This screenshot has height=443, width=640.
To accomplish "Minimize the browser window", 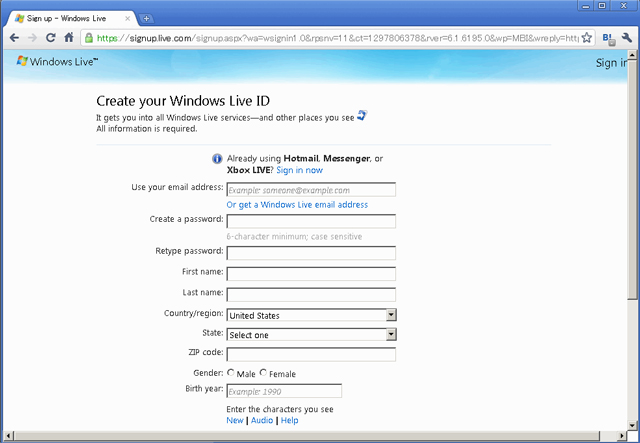I will [586, 5].
